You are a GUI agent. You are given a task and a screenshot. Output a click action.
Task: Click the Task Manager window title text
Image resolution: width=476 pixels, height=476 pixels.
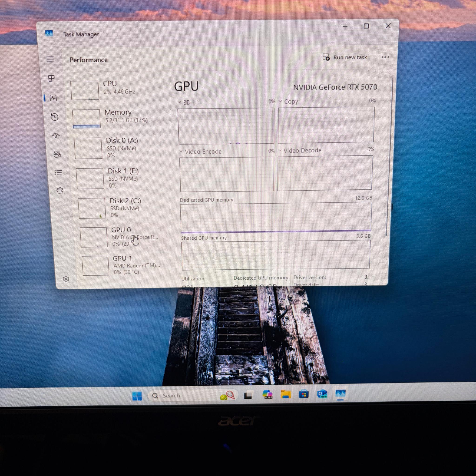[x=81, y=34]
